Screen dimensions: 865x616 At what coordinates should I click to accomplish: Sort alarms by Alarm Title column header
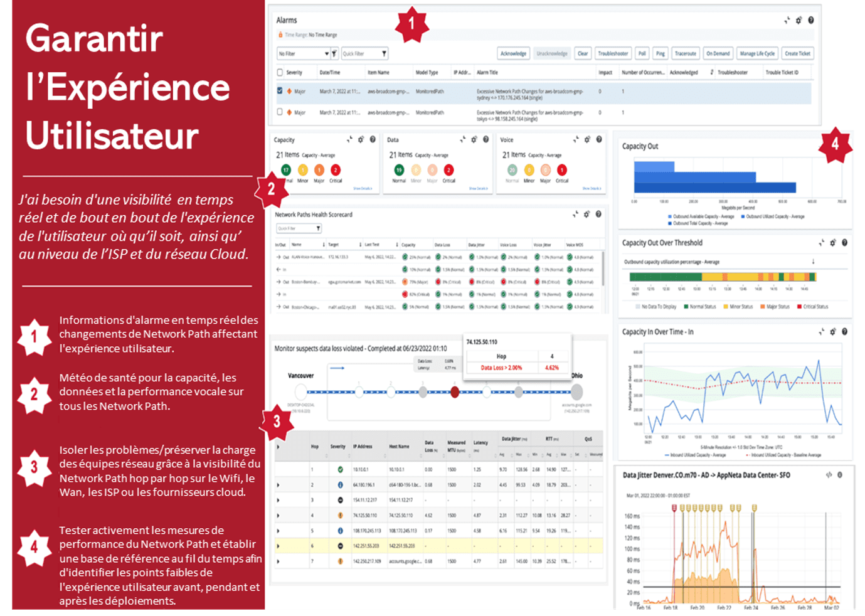[x=487, y=73]
